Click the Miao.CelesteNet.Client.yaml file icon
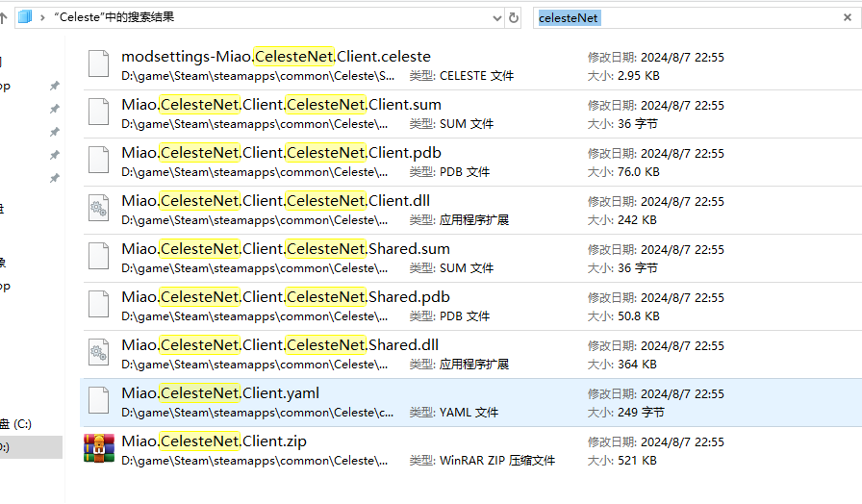862x504 pixels. tap(98, 402)
